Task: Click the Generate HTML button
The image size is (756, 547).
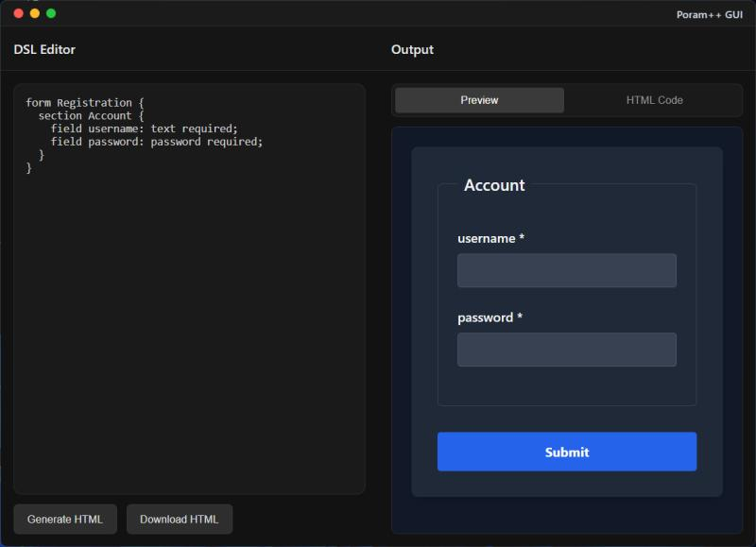Action: [x=65, y=519]
